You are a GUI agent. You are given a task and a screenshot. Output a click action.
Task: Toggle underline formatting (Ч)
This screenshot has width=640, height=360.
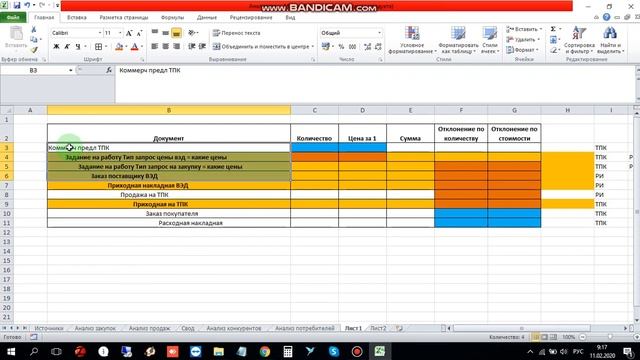click(x=78, y=47)
